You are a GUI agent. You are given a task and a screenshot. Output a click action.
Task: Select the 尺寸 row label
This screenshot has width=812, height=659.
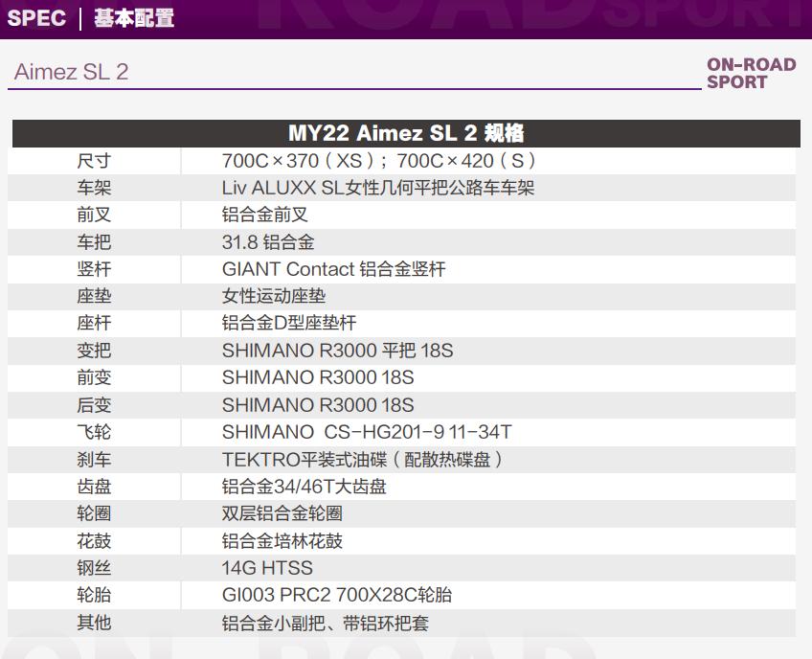[94, 161]
